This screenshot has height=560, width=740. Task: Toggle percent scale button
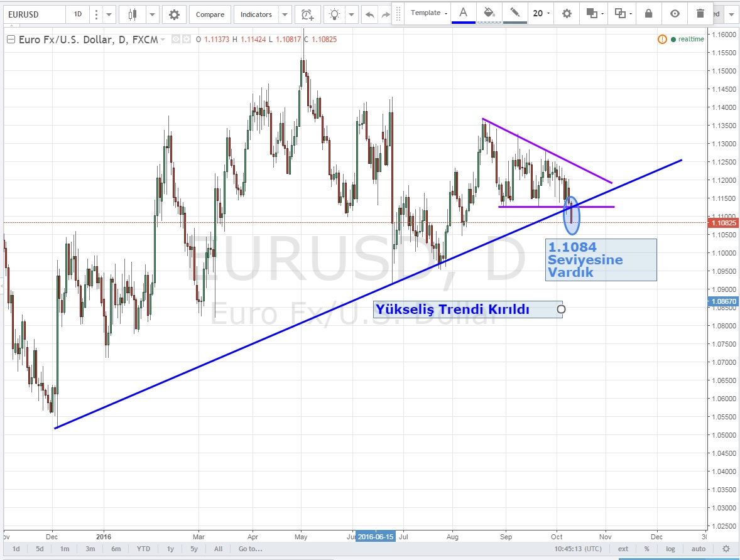click(x=646, y=549)
